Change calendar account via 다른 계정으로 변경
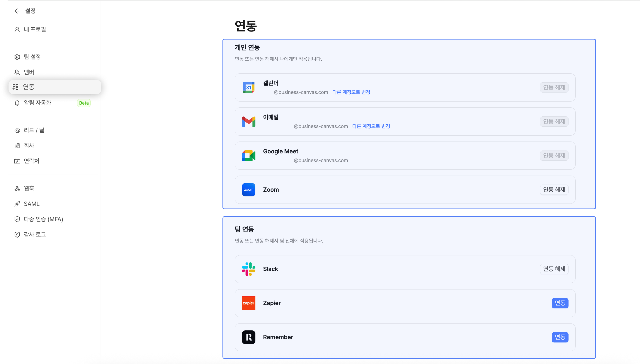The height and width of the screenshot is (364, 640). tap(351, 92)
